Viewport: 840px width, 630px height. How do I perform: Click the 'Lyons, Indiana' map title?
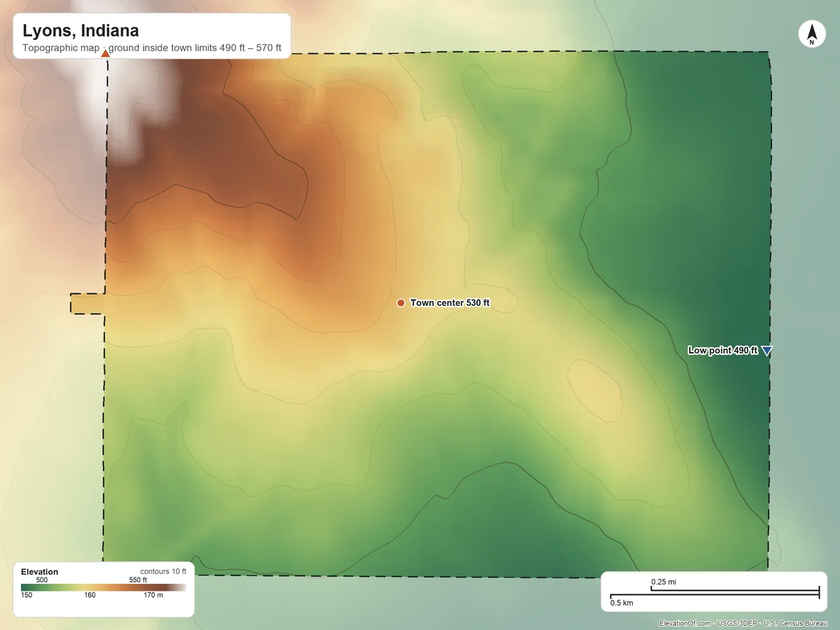pyautogui.click(x=80, y=31)
